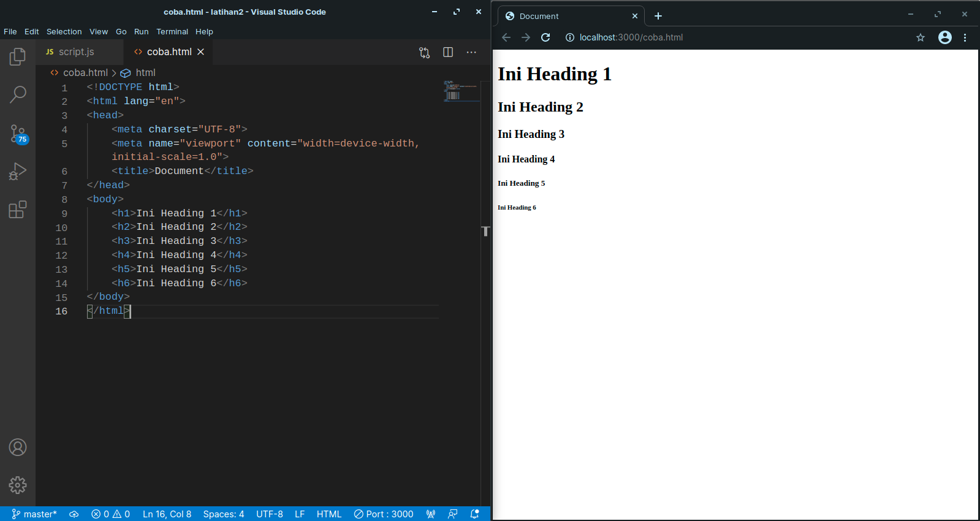Click the closing </body> tag line

pyautogui.click(x=108, y=297)
